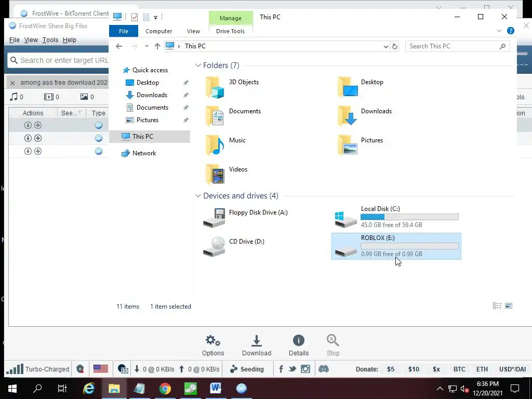Screen dimensions: 532x399
Task: Open Customize Quick Access Toolbar dropdown
Action: (x=155, y=17)
